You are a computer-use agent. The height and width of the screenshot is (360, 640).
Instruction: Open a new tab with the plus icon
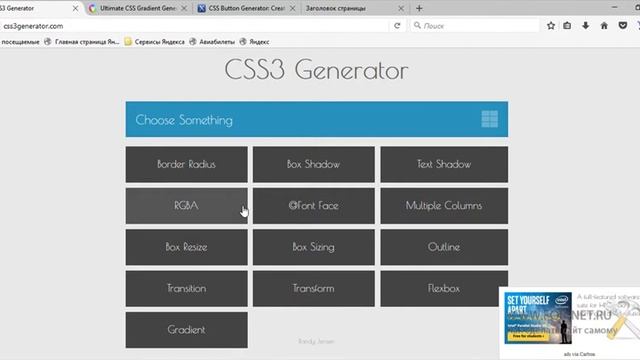tap(419, 8)
